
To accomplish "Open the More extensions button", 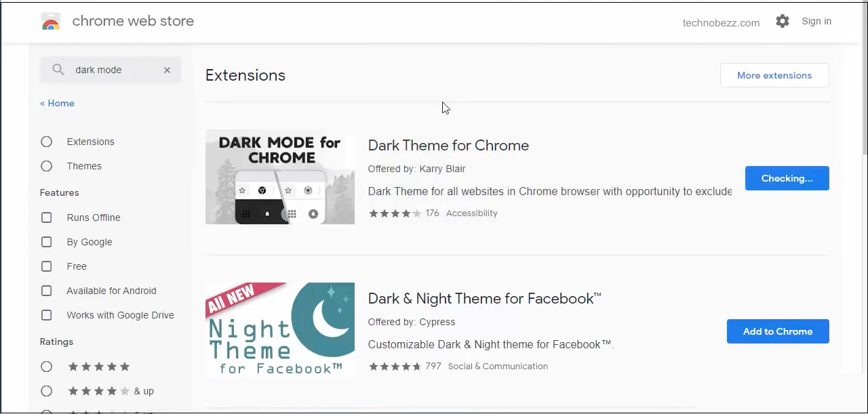I will coord(774,75).
